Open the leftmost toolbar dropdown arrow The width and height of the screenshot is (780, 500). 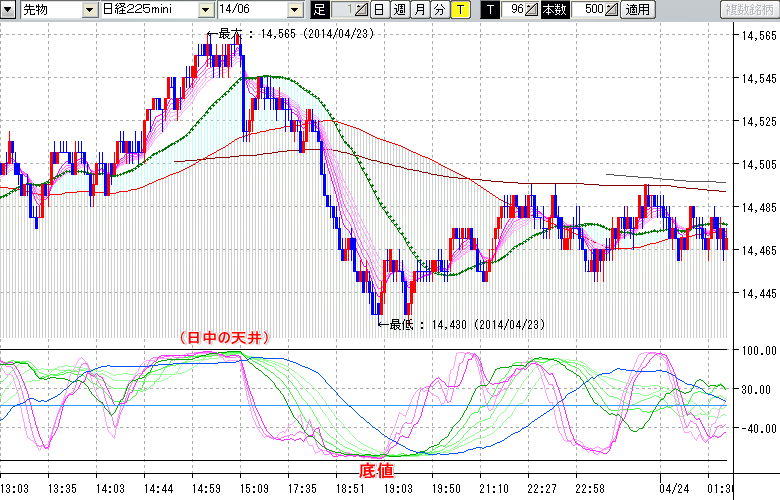tap(9, 10)
